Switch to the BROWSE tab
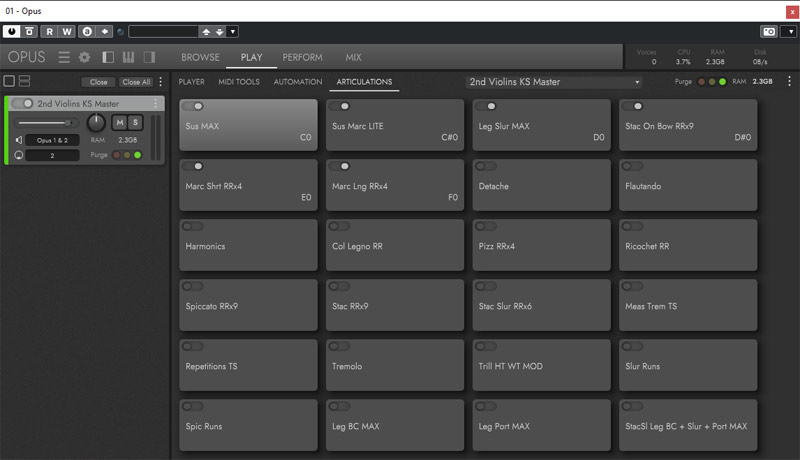Screen dimensions: 800x460 [200, 57]
